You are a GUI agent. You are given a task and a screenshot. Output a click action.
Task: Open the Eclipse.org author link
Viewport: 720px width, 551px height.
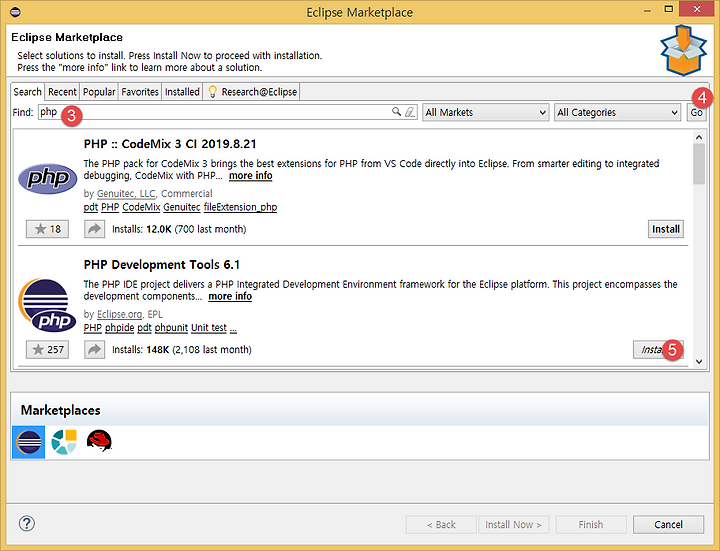[x=119, y=314]
